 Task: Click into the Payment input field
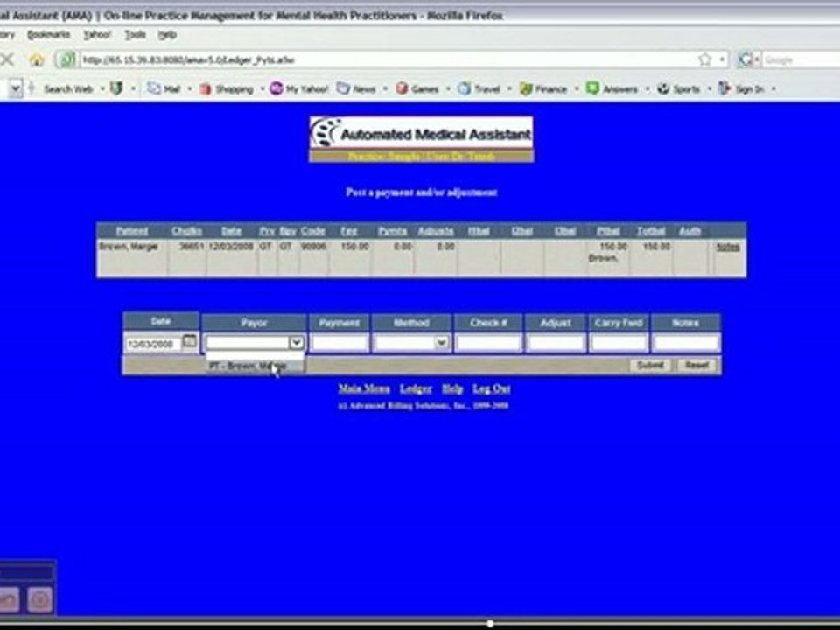click(x=339, y=343)
